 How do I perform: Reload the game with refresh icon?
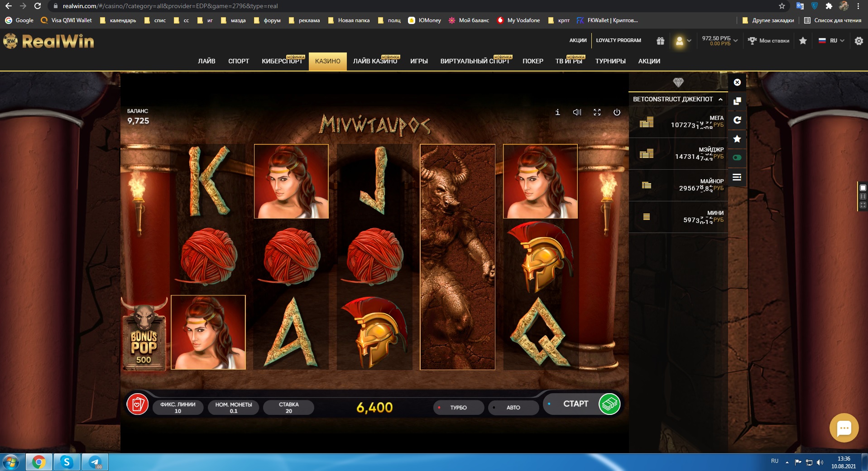(737, 120)
